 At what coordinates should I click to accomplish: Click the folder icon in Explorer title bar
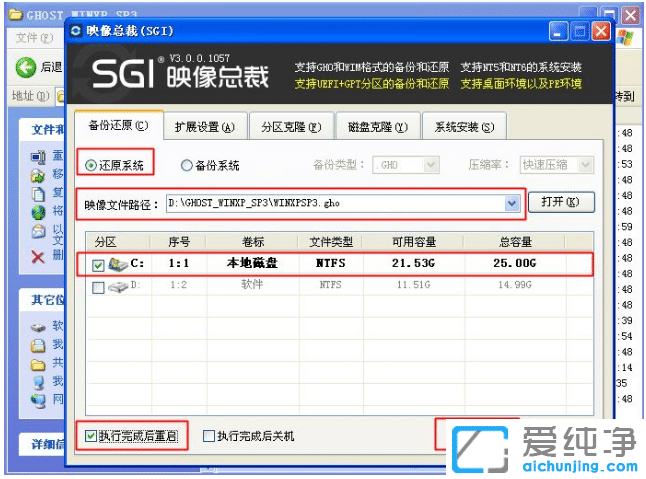click(16, 15)
